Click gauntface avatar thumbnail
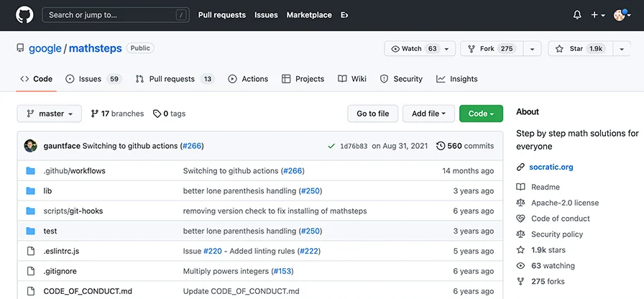 (30, 146)
